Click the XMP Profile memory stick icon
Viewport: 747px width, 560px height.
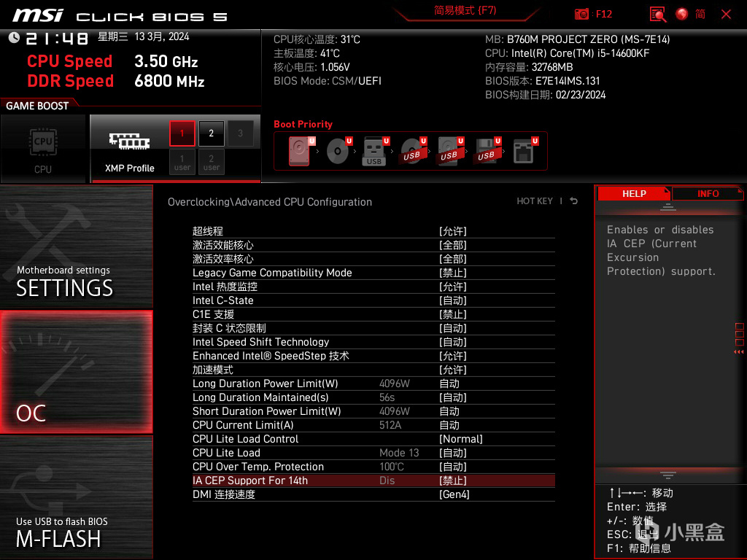129,141
